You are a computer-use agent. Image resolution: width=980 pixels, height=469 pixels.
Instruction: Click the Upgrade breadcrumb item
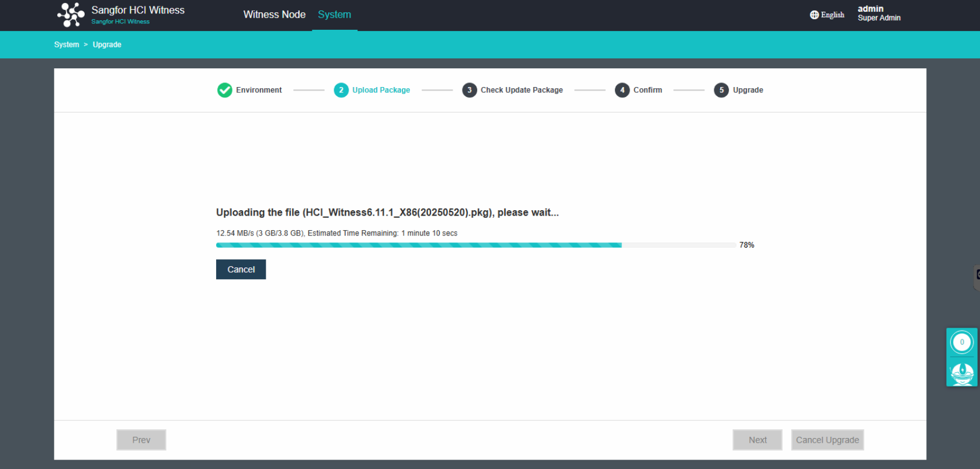[107, 44]
